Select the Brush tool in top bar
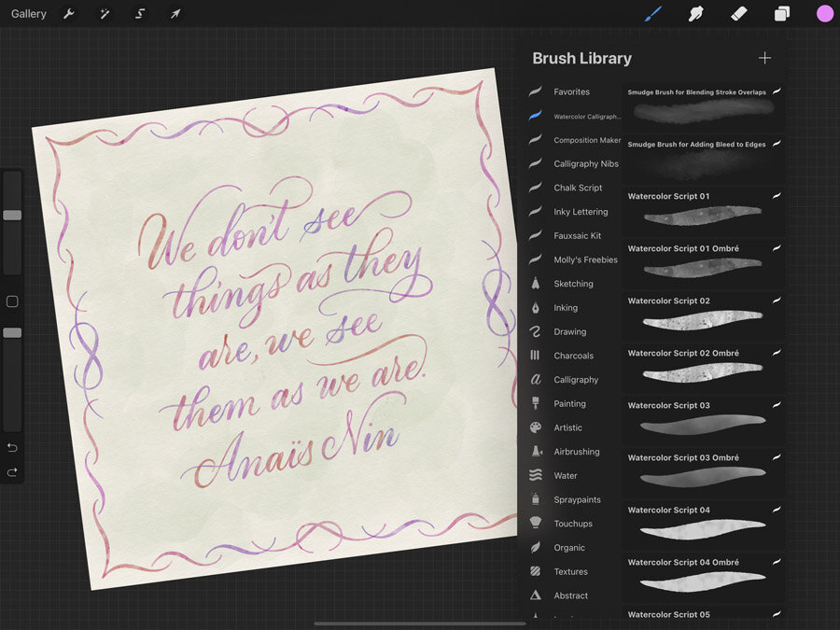Viewport: 840px width, 630px height. (654, 13)
